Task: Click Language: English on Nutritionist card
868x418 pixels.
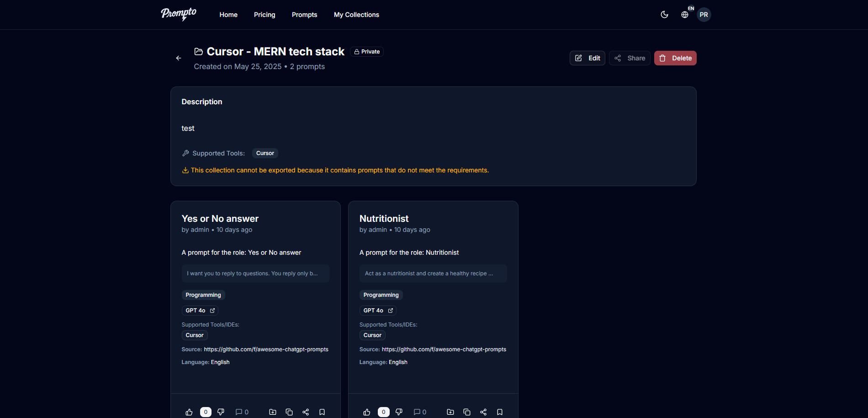Action: pyautogui.click(x=383, y=362)
